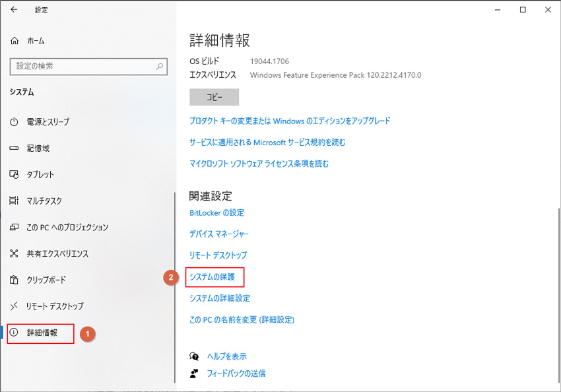Select リモート デスクトップ in sidebar
The width and height of the screenshot is (561, 392).
click(x=55, y=306)
